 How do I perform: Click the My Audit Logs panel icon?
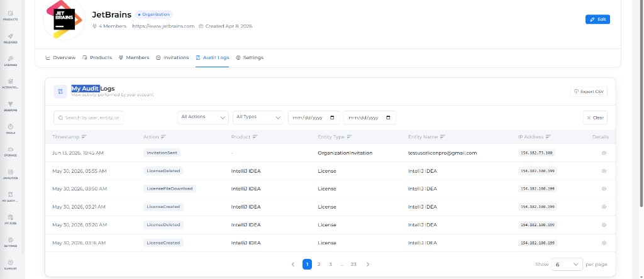60,92
